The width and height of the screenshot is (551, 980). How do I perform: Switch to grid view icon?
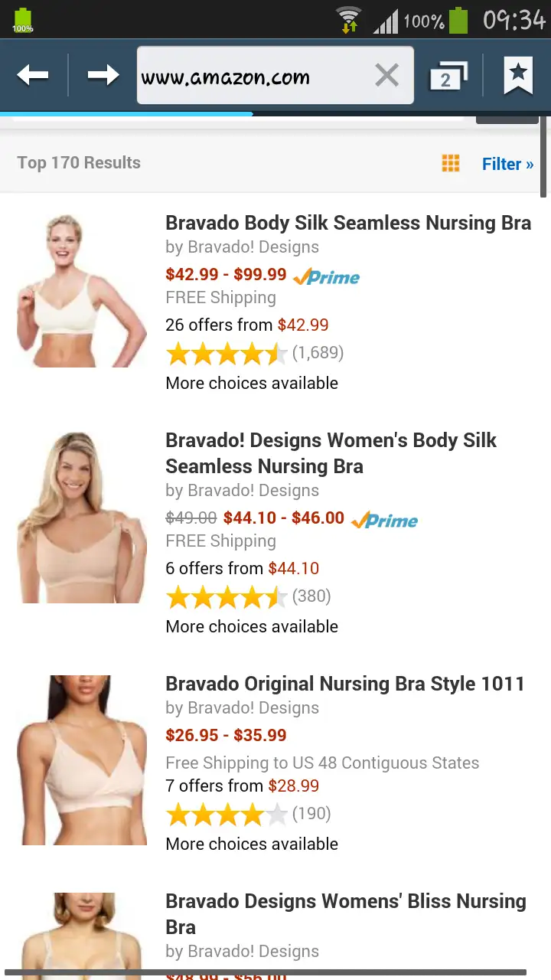click(x=451, y=163)
